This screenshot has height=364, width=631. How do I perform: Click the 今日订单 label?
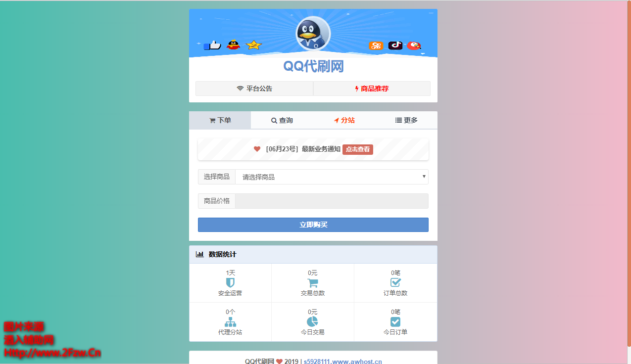(395, 332)
